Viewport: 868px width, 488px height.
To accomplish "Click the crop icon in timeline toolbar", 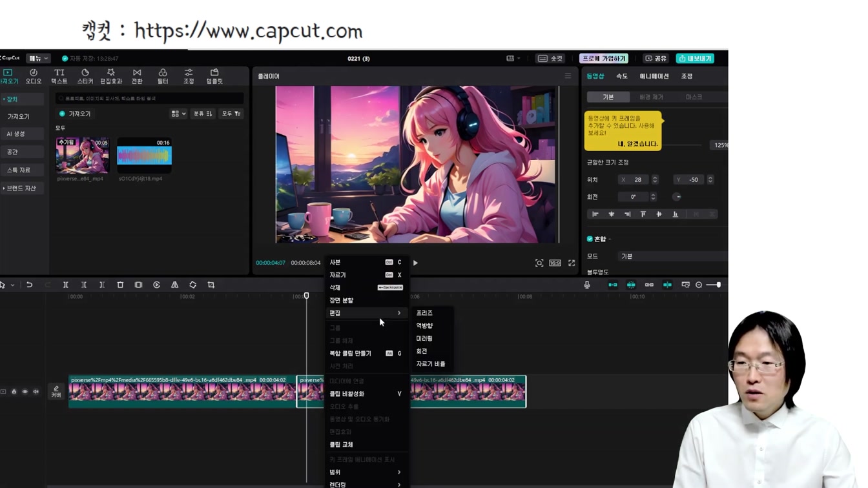I will 211,285.
